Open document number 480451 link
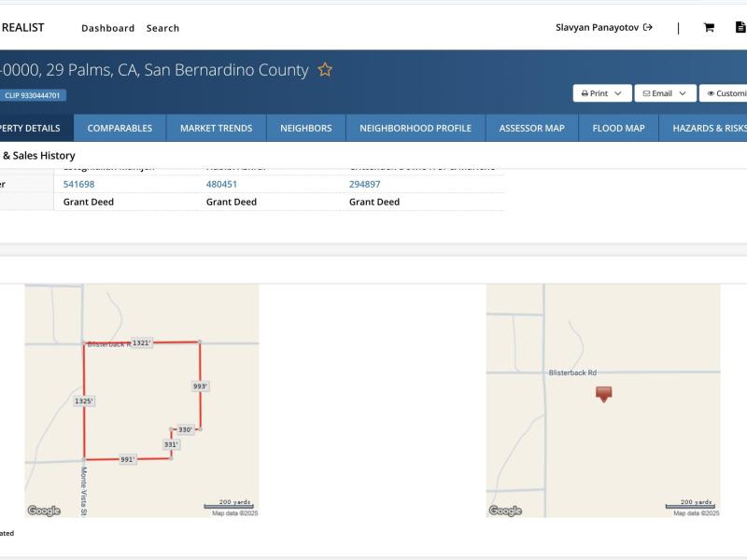Viewport: 747px width, 560px height. [221, 184]
